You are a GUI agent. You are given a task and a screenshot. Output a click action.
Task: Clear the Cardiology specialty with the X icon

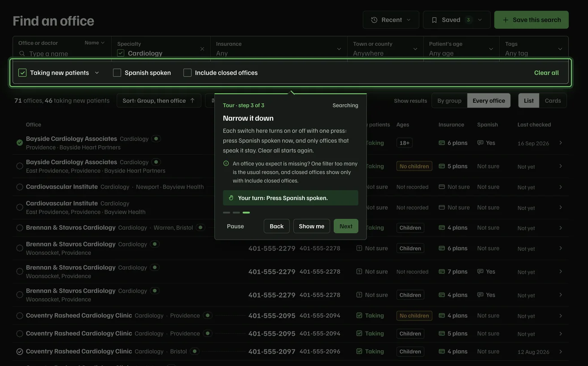pos(202,49)
